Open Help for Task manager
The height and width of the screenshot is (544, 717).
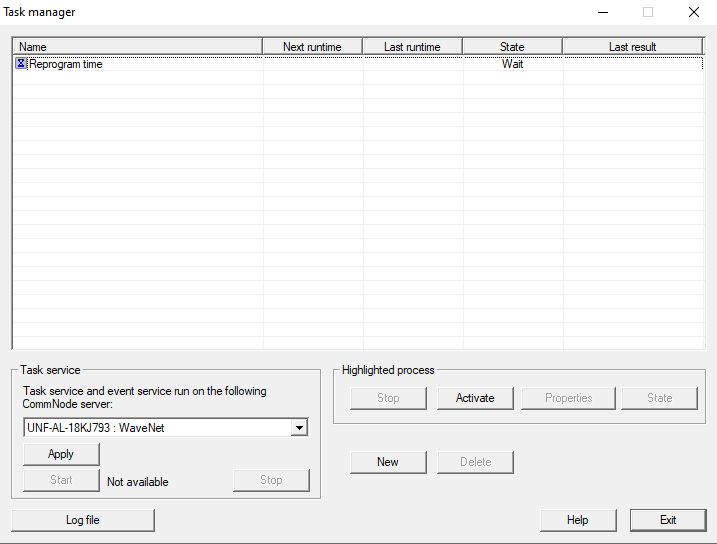coord(577,520)
